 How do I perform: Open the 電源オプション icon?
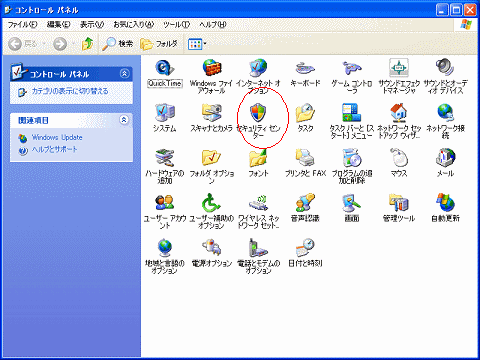point(212,248)
